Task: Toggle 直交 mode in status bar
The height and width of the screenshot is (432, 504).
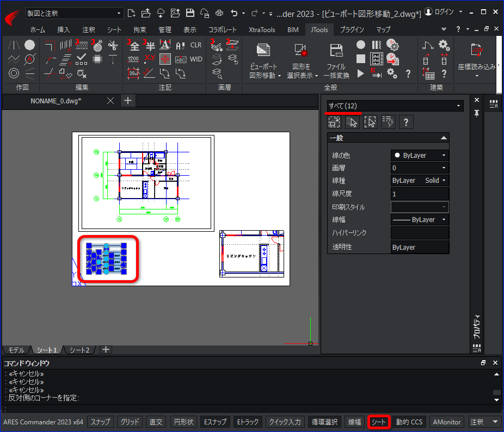Action: click(x=156, y=422)
